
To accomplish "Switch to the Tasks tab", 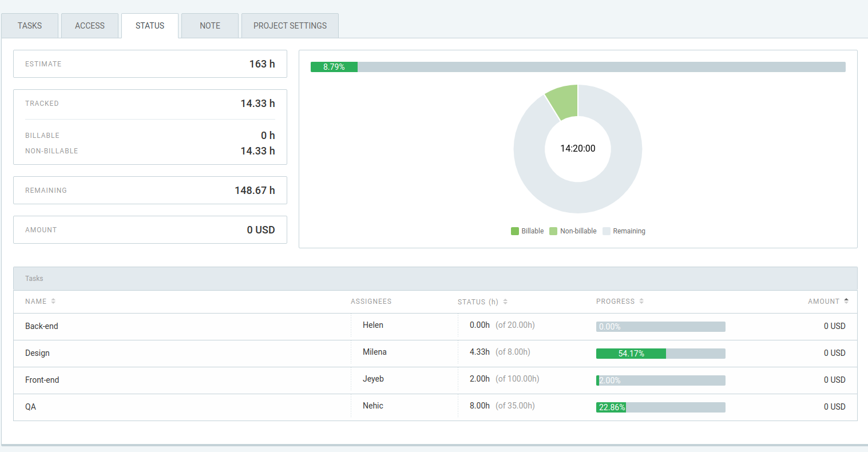I will (30, 26).
